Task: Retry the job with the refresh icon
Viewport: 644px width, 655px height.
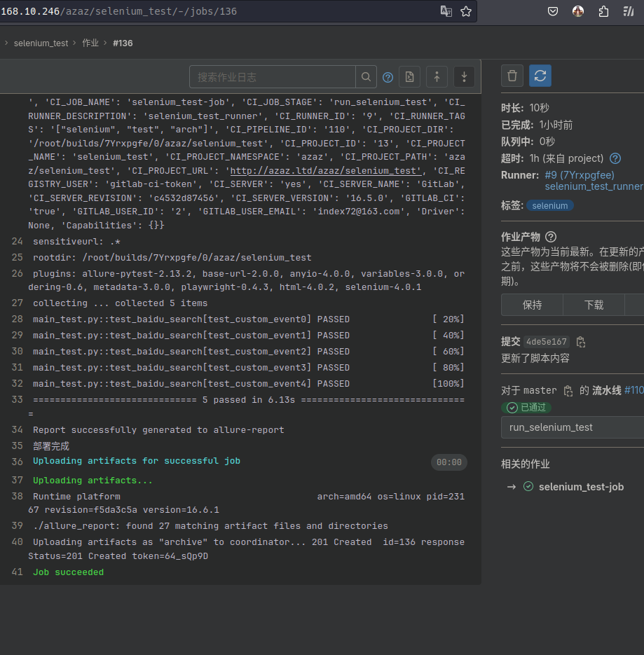Action: point(540,76)
